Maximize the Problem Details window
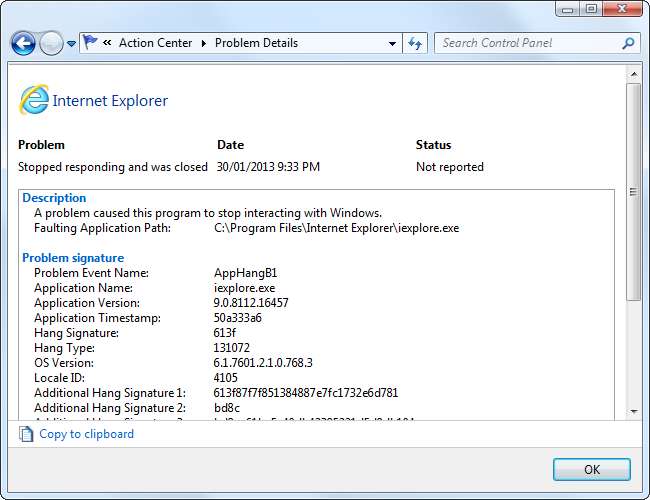The image size is (650, 500). (591, 9)
